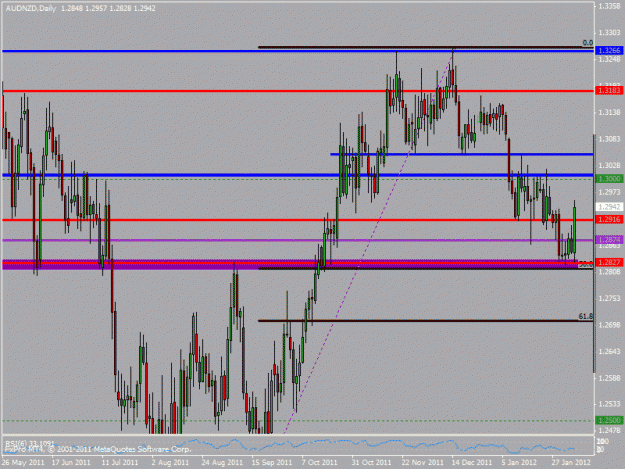Click the 1.2753 value on price axis
The image size is (625, 469).
[610, 298]
